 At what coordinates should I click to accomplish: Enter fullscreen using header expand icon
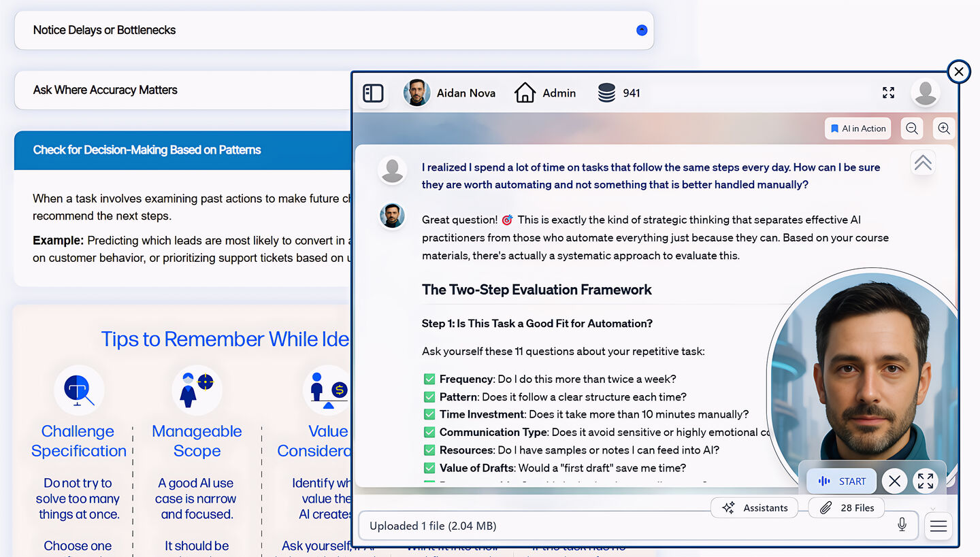(888, 93)
